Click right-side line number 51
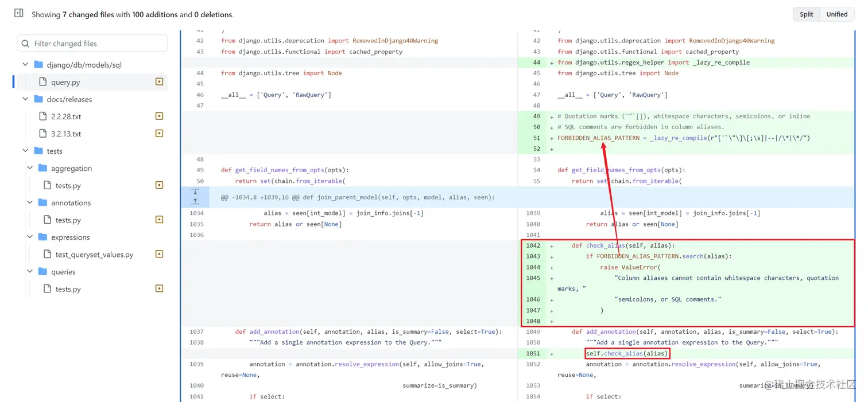Screen dimensions: 868x402 [x=537, y=138]
